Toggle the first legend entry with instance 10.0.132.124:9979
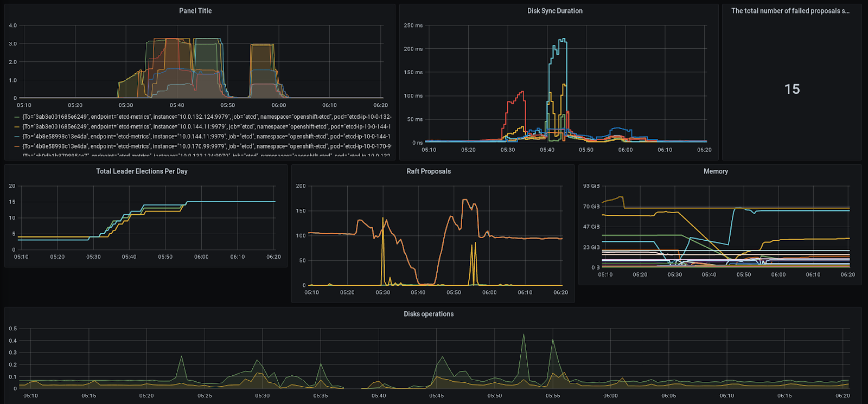This screenshot has width=868, height=404. 206,117
